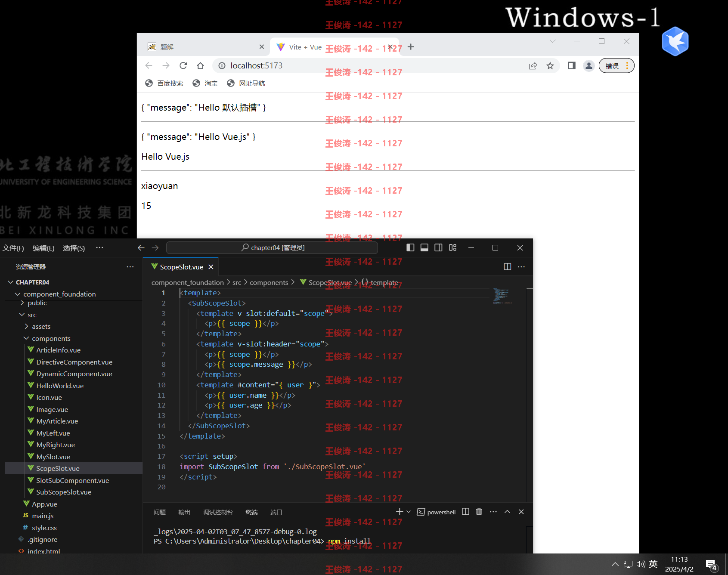728x575 pixels.
Task: Toggle the VS Code primary sidebar layout icon
Action: (x=410, y=247)
